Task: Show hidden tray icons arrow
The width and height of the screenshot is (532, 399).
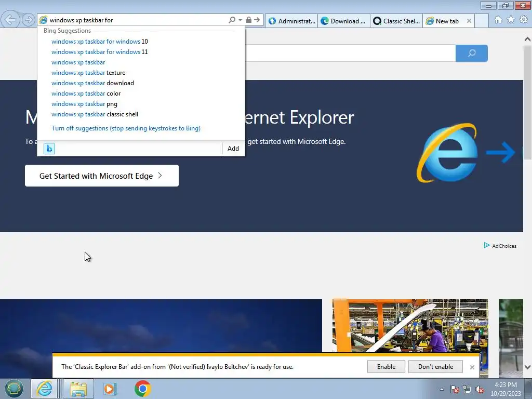Action: coord(442,389)
